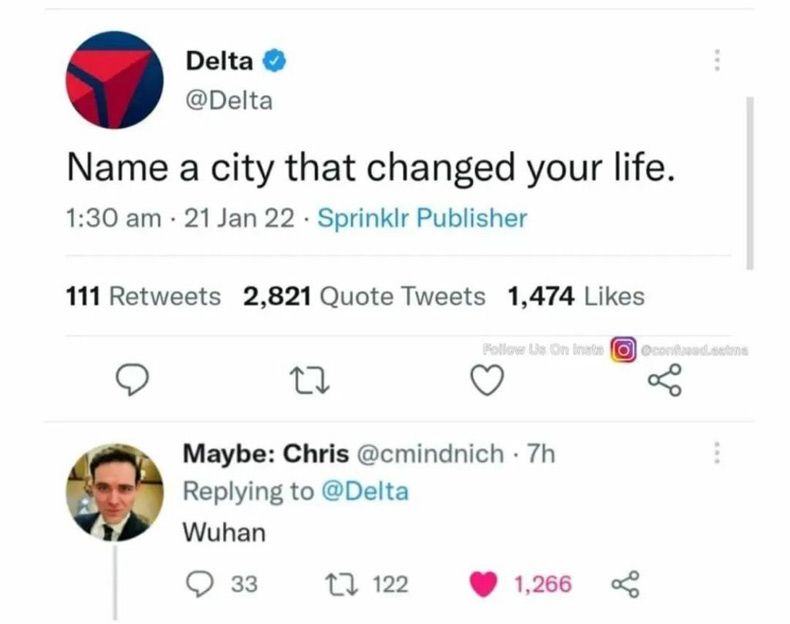Click the Instagram logo in the watermark
Image resolution: width=790 pixels, height=624 pixels.
(x=623, y=351)
